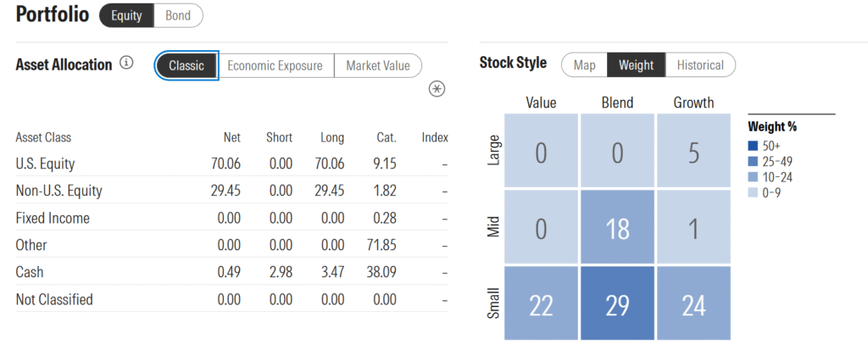Switch portfolio view to Bond

pos(179,15)
